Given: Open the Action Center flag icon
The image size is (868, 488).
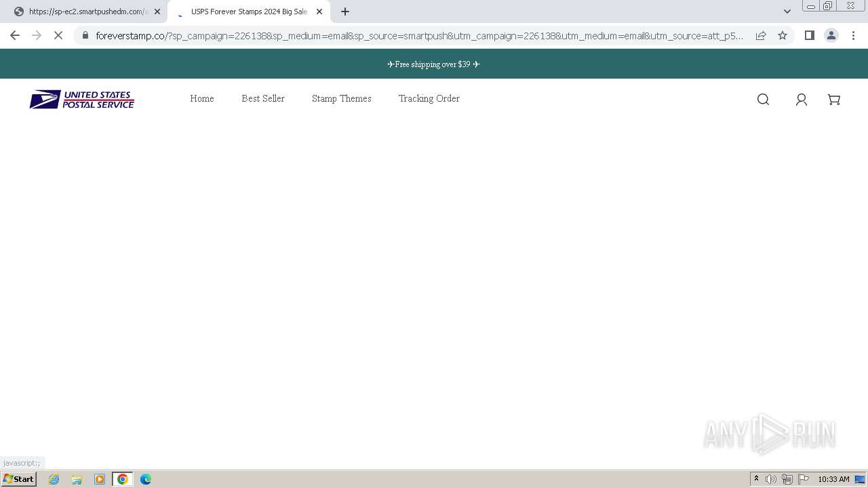Looking at the screenshot, I should click(x=804, y=479).
